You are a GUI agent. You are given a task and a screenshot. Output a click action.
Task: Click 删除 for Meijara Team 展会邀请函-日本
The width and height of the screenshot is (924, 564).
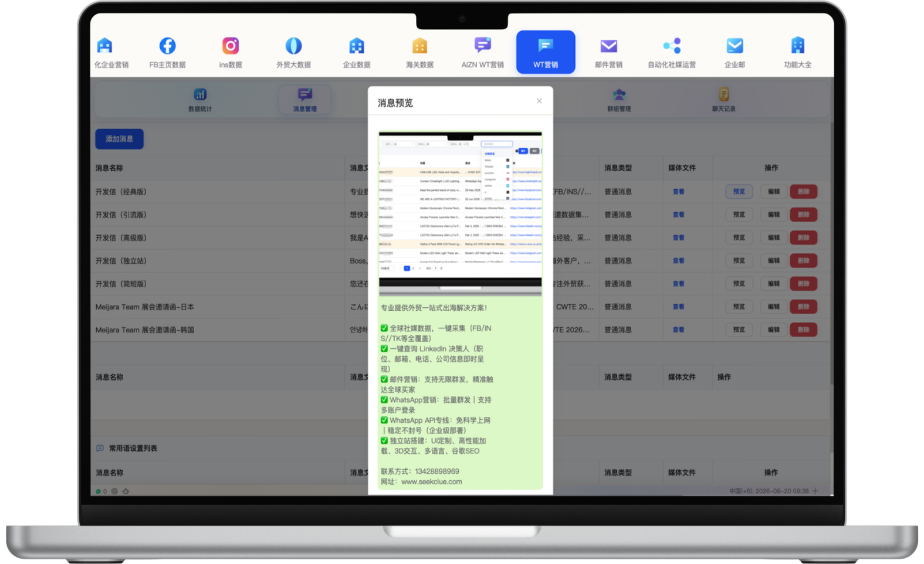point(804,307)
